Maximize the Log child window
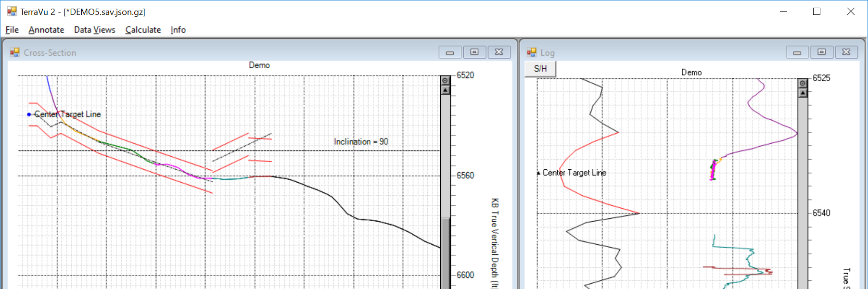This screenshot has width=868, height=289. [x=822, y=52]
